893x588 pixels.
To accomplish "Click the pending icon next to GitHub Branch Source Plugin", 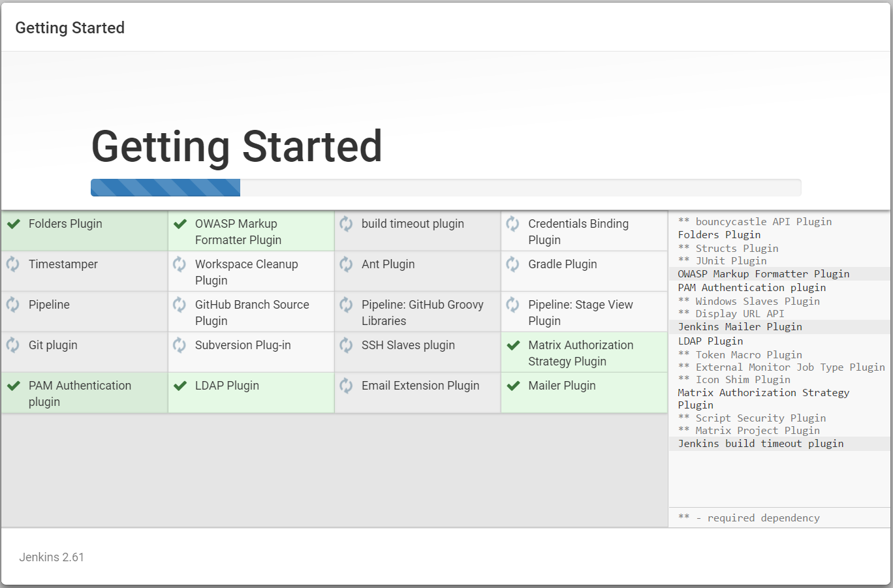I will (x=180, y=305).
